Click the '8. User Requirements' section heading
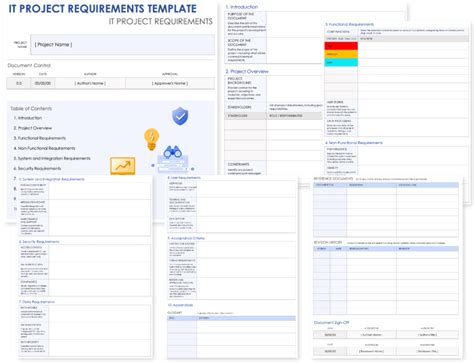The image size is (474, 362). click(184, 178)
